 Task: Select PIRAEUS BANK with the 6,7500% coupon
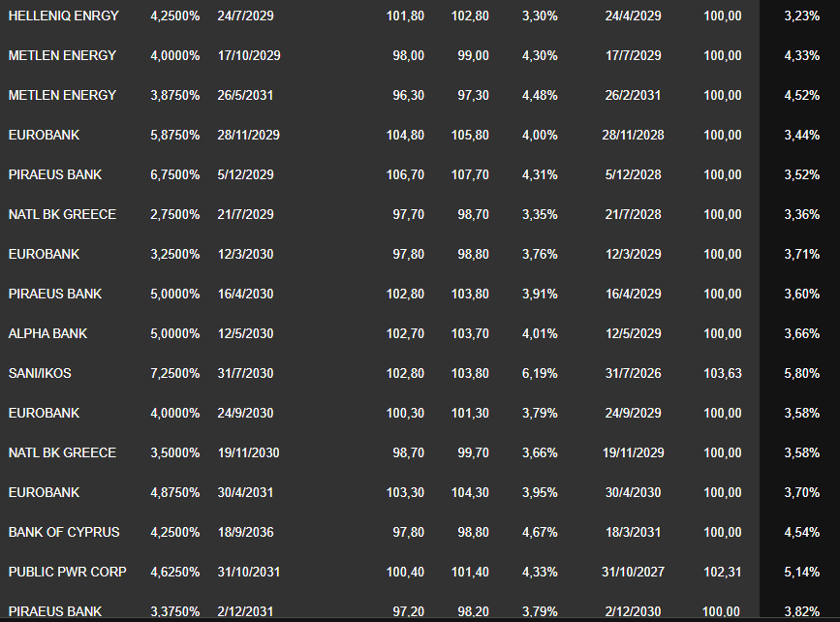pos(55,174)
